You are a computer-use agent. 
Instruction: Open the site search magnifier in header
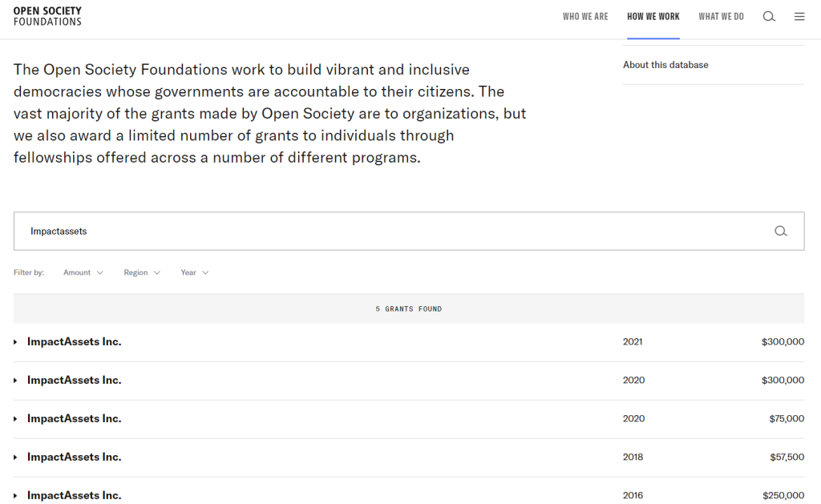click(769, 17)
